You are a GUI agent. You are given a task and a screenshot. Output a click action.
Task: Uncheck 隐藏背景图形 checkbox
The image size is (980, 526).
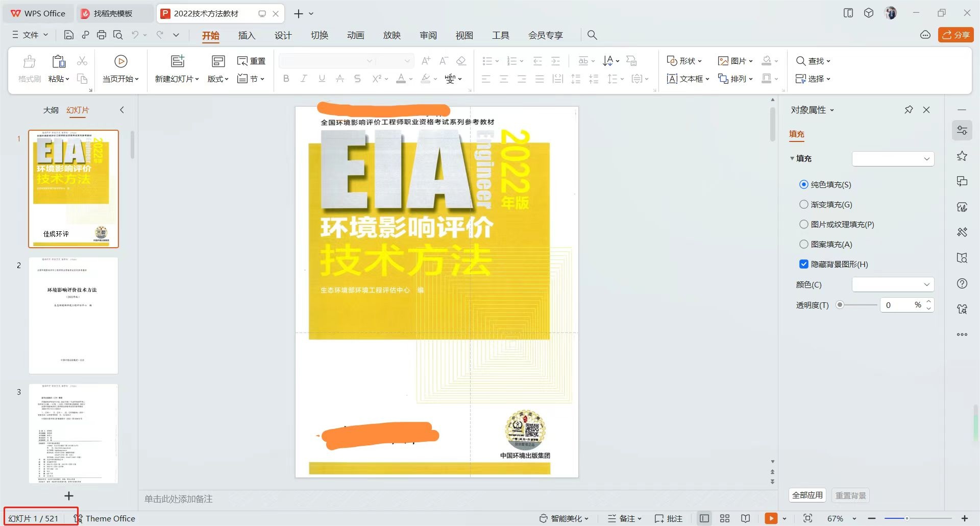(x=803, y=264)
